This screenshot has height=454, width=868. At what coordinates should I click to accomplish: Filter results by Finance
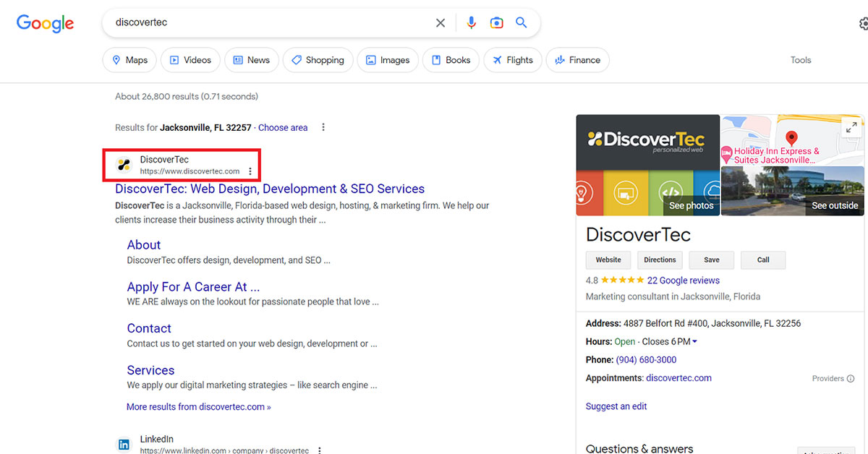(577, 60)
